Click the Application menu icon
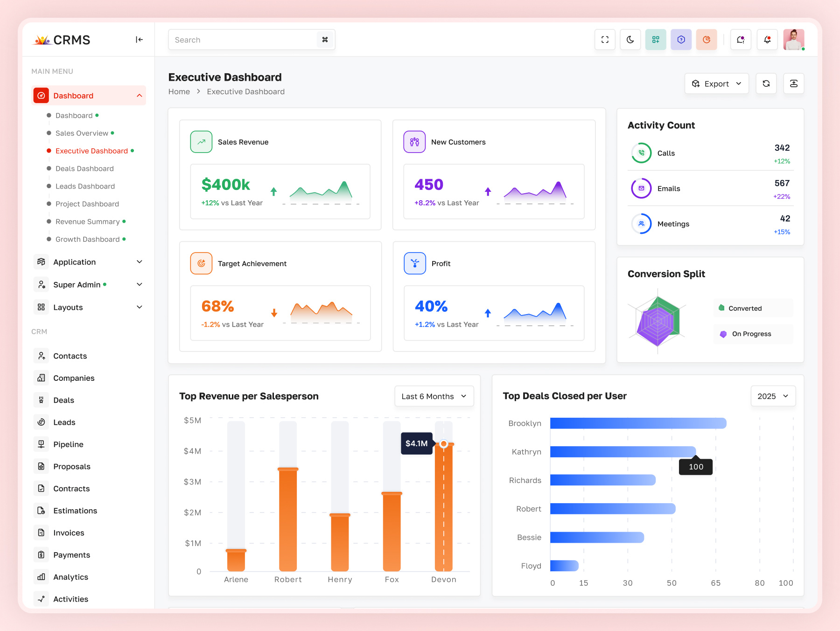The image size is (840, 631). pyautogui.click(x=41, y=262)
